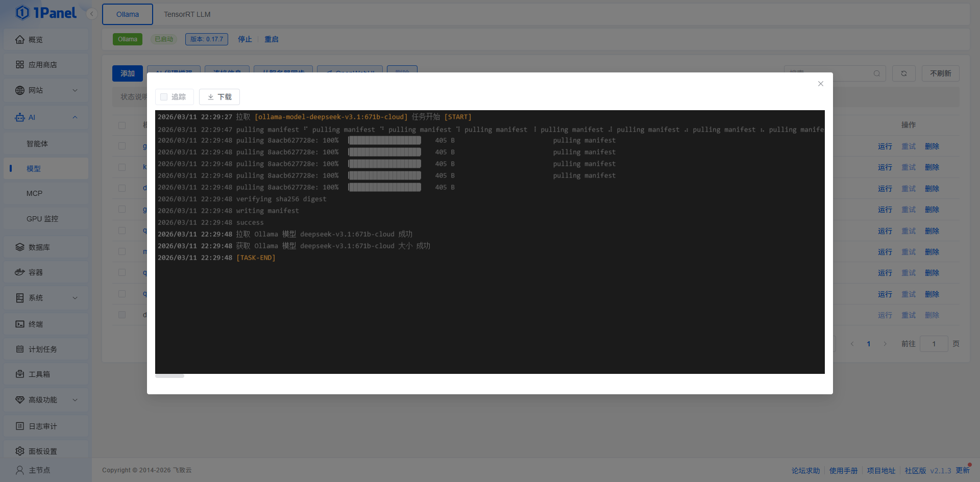The width and height of the screenshot is (980, 482).
Task: Check the fourth model row checkbox
Action: [122, 210]
